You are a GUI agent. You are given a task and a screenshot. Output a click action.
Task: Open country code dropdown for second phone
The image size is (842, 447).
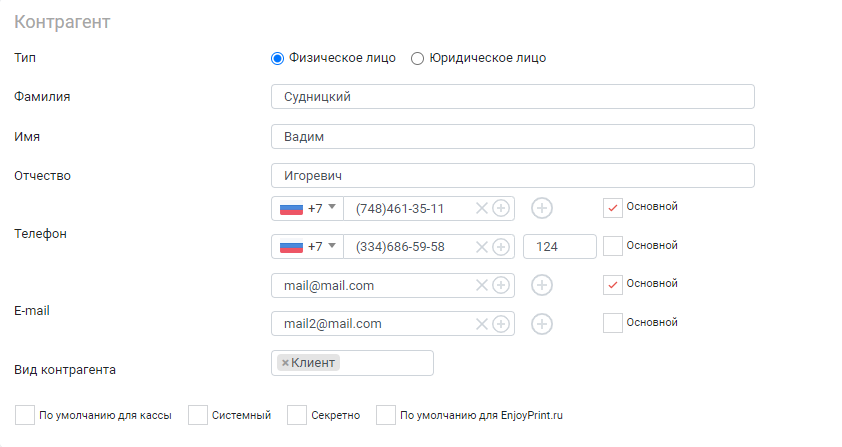click(x=308, y=247)
